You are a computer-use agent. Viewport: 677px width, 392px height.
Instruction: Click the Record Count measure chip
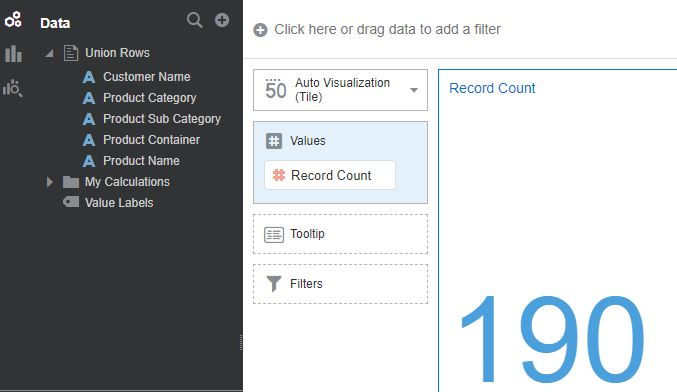point(330,175)
